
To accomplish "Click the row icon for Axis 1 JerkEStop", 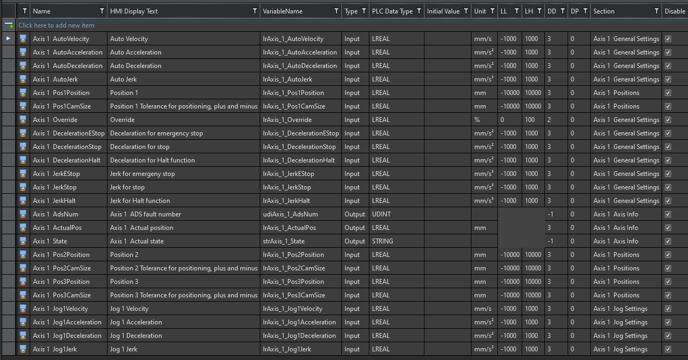I will [23, 174].
